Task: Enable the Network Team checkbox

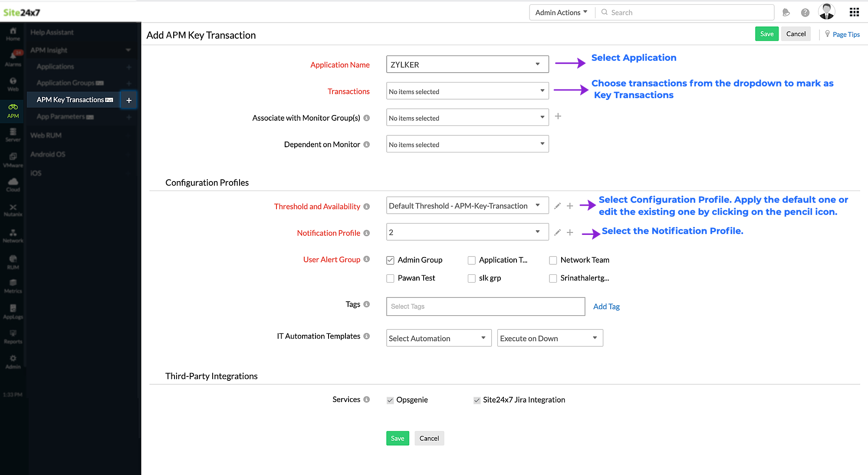Action: (553, 260)
